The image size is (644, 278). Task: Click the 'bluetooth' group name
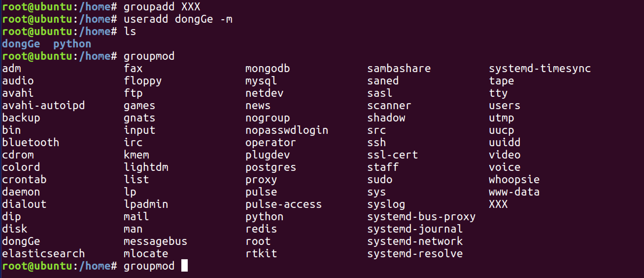[31, 143]
